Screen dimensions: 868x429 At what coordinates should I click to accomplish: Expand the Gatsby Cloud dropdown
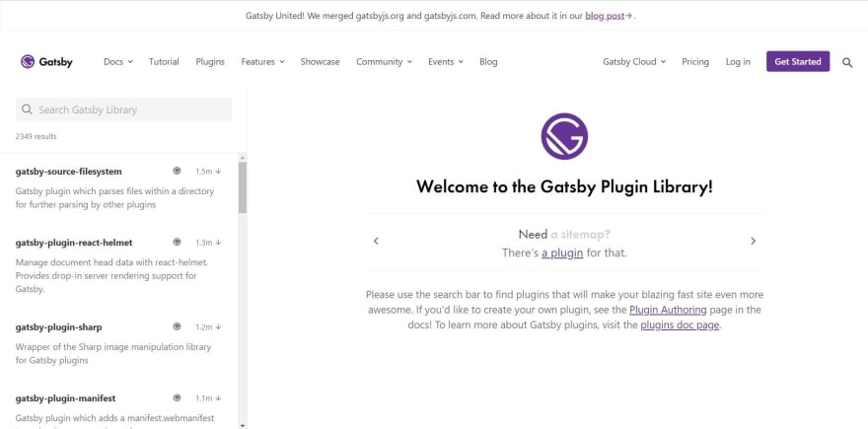coord(634,62)
